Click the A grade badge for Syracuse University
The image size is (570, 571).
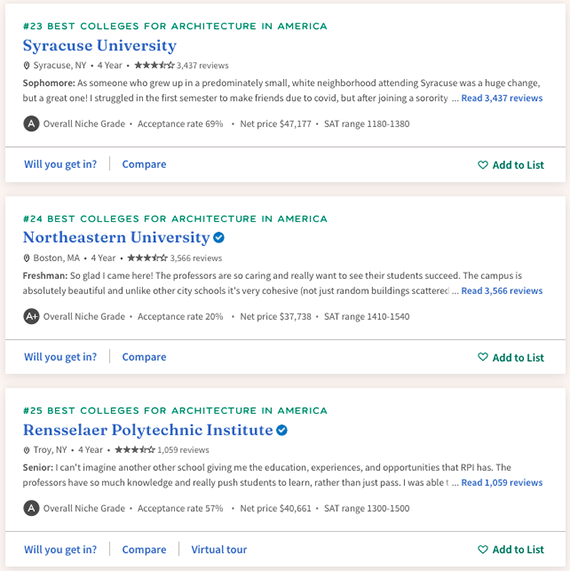tap(31, 124)
